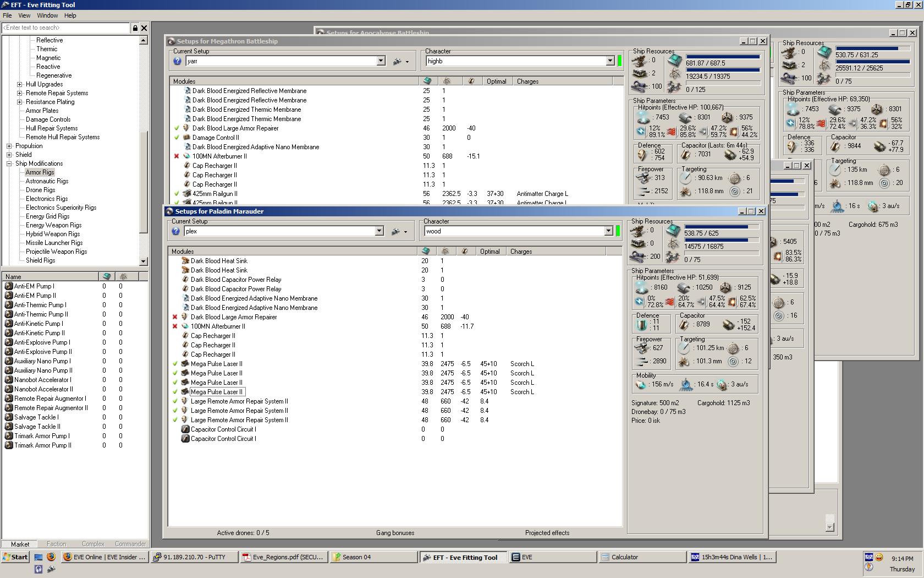This screenshot has width=924, height=578.
Task: Expand the Hull Upgrades tree node
Action: pos(20,84)
